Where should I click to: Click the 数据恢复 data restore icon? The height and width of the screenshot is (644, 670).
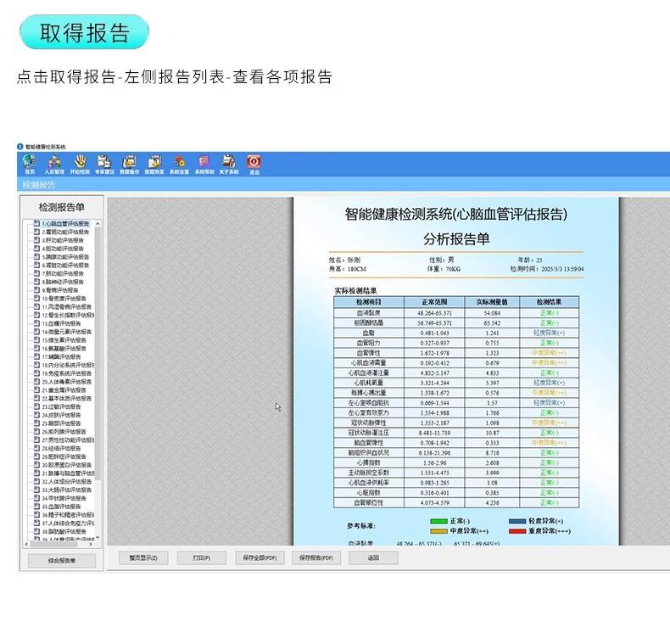tap(154, 165)
